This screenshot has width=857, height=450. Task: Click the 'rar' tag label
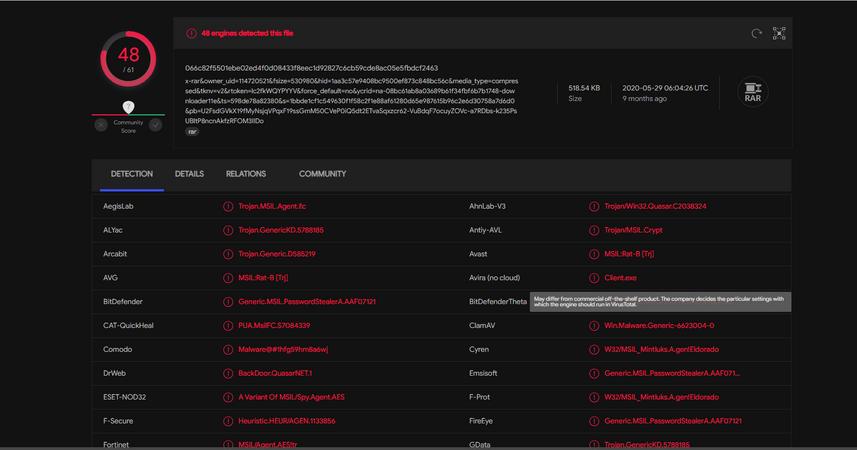[x=192, y=132]
